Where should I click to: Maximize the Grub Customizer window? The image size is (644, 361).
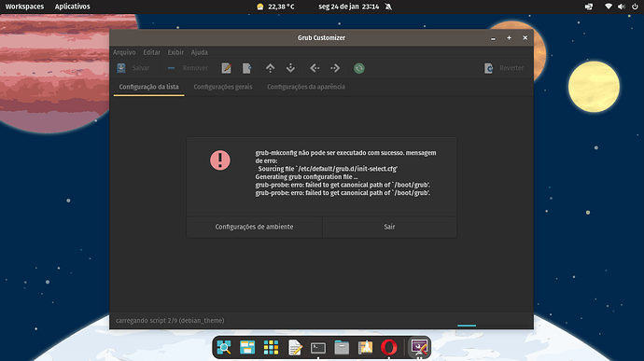(x=509, y=38)
